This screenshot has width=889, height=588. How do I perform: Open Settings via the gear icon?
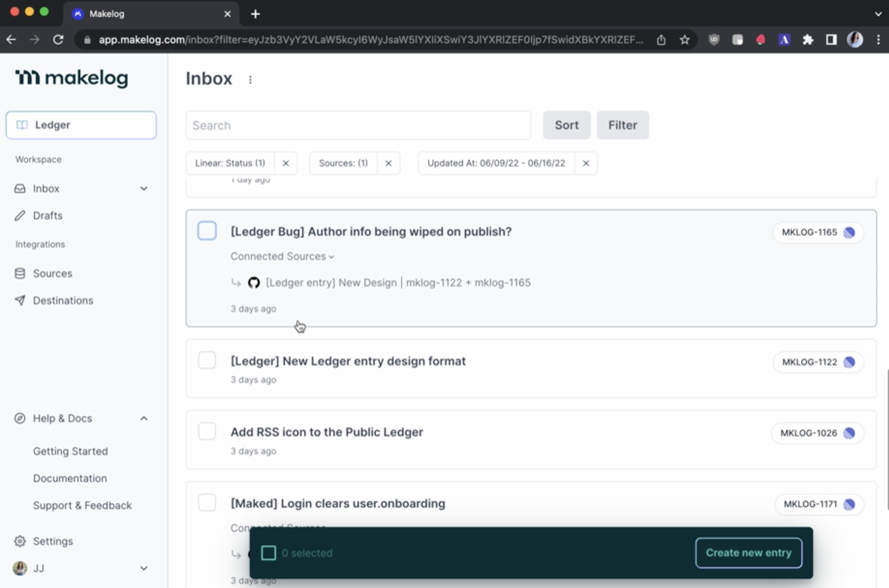[20, 541]
